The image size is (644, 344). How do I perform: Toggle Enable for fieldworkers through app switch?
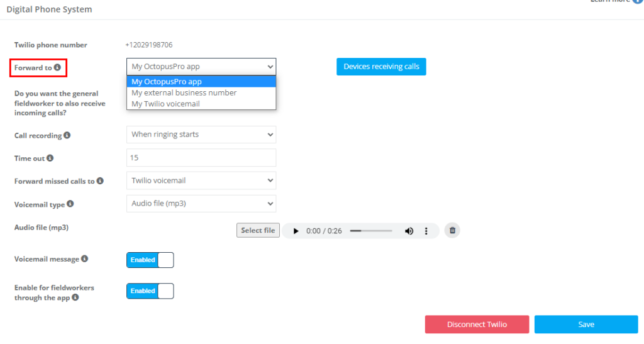(x=150, y=291)
